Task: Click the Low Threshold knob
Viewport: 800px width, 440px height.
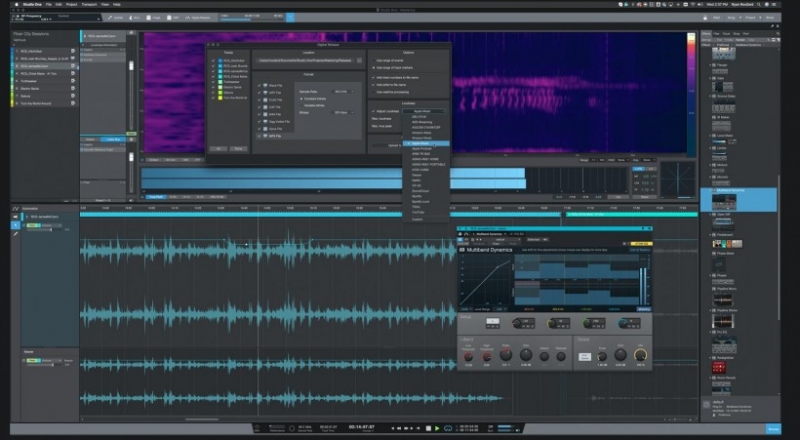Action: (468, 357)
